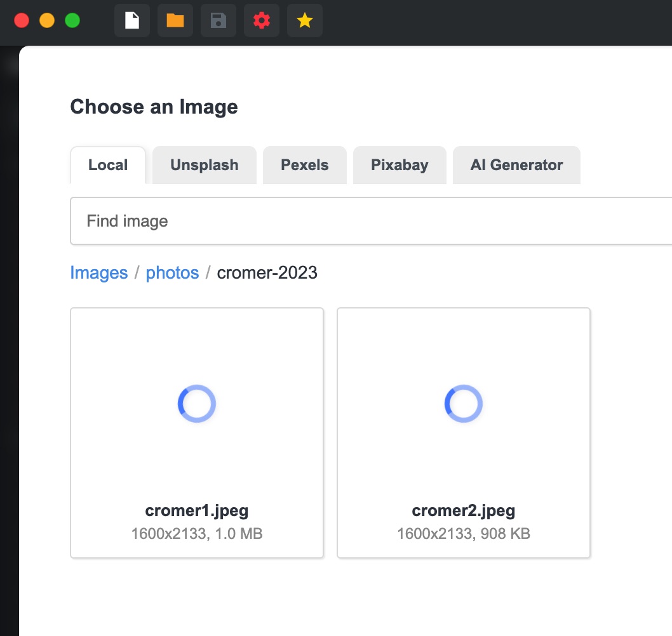Open the orange folder icon
The height and width of the screenshot is (636, 672).
coord(175,21)
